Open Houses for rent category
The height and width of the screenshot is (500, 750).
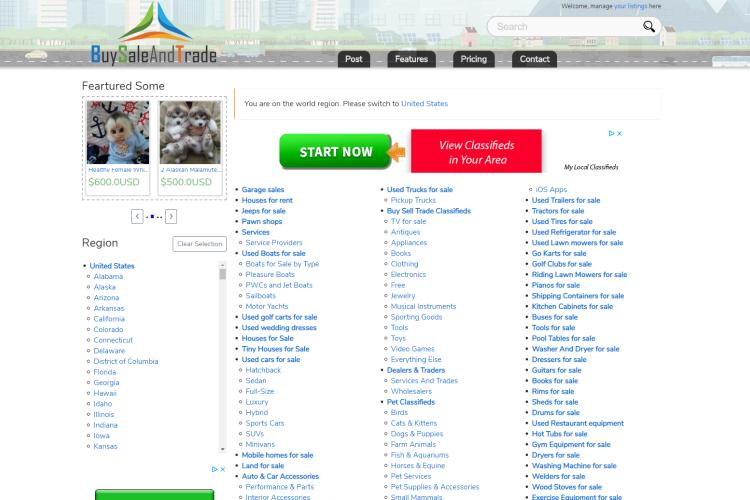click(x=267, y=200)
